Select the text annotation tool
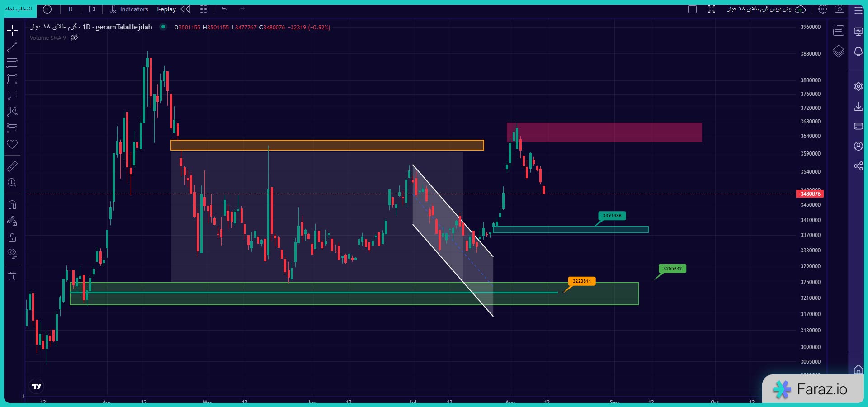The image size is (868, 407). point(12,95)
